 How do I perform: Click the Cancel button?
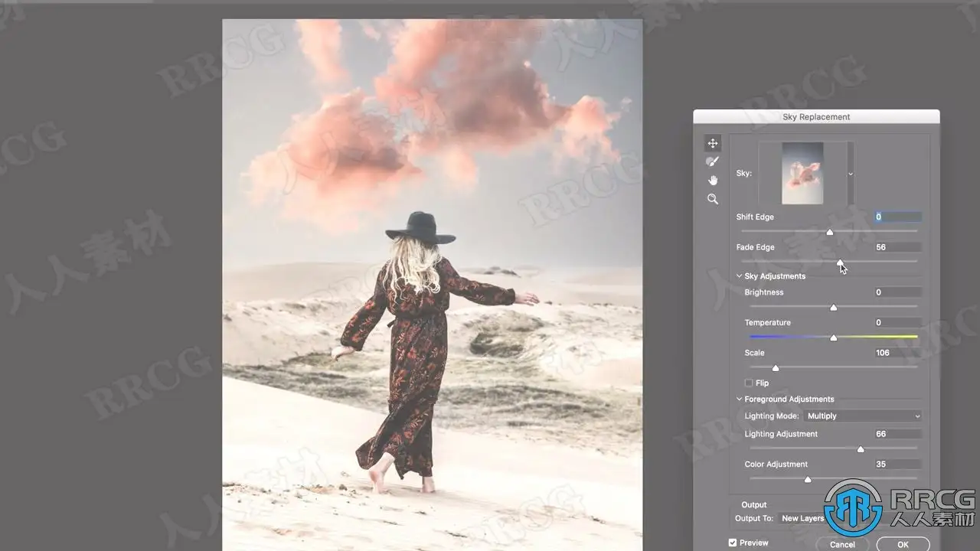click(x=841, y=544)
